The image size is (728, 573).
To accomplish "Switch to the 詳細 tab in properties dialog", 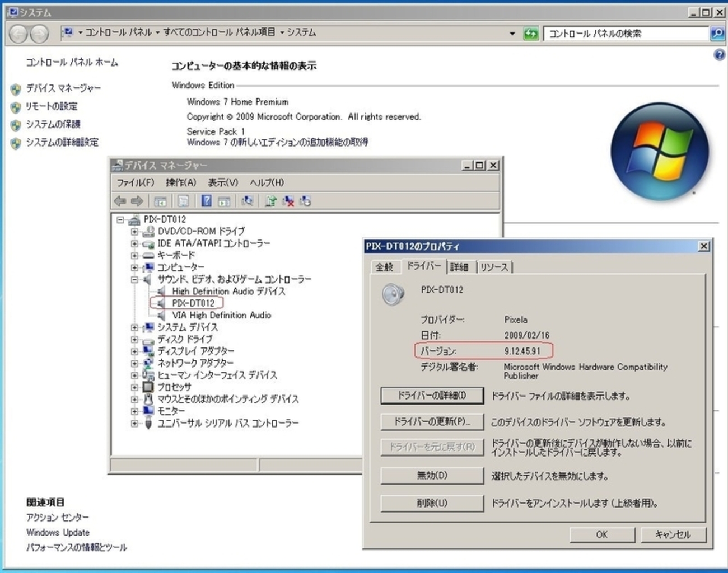I will (459, 267).
